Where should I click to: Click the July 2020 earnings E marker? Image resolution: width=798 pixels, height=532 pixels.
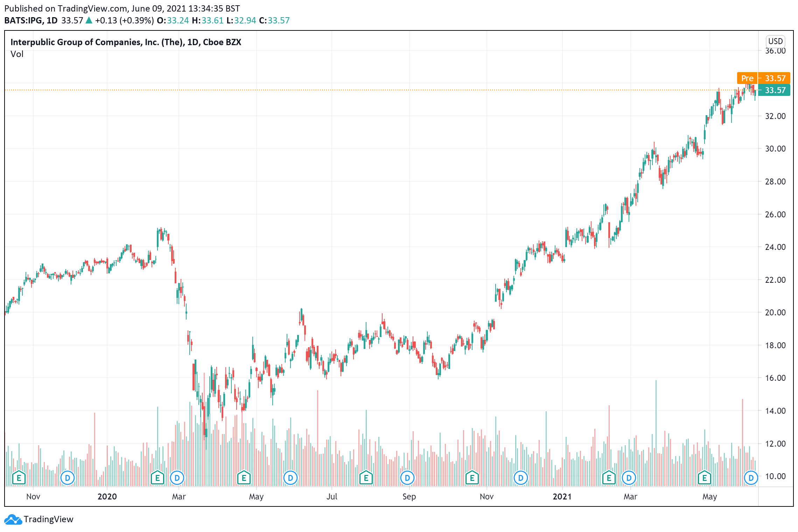click(x=366, y=478)
